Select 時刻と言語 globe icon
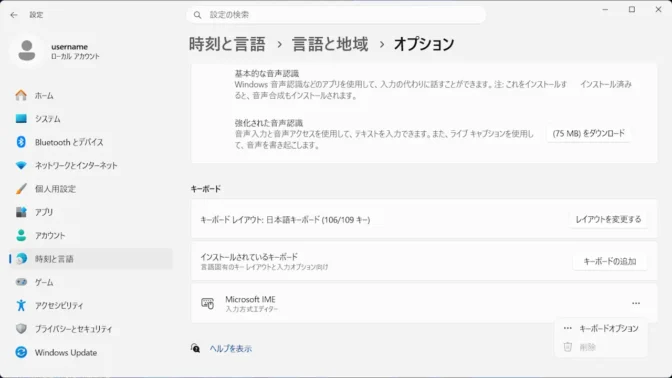 pyautogui.click(x=21, y=258)
